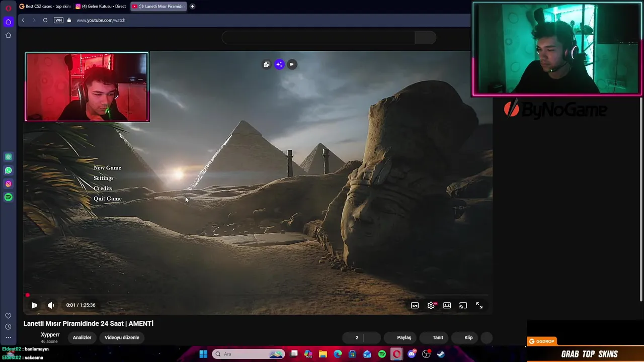Open Aria AI in Opera sidebar
This screenshot has width=644, height=362.
[8, 157]
